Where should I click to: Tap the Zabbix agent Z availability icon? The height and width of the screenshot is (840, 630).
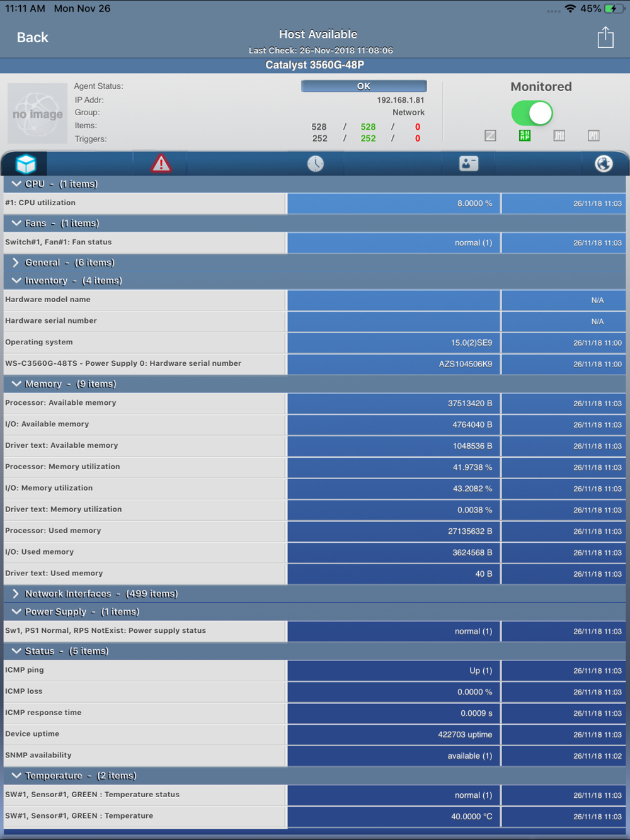[491, 135]
